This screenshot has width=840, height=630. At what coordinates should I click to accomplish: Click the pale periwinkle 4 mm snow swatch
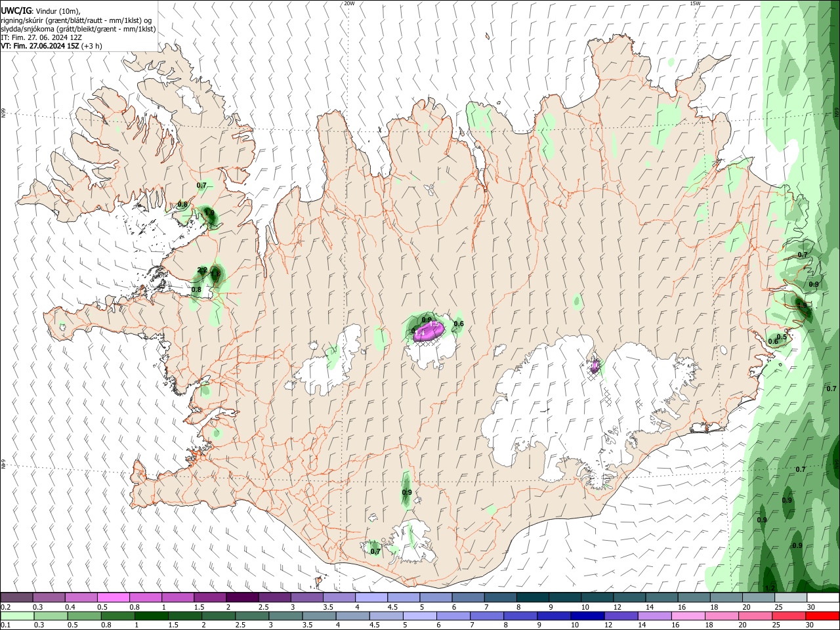(370, 597)
